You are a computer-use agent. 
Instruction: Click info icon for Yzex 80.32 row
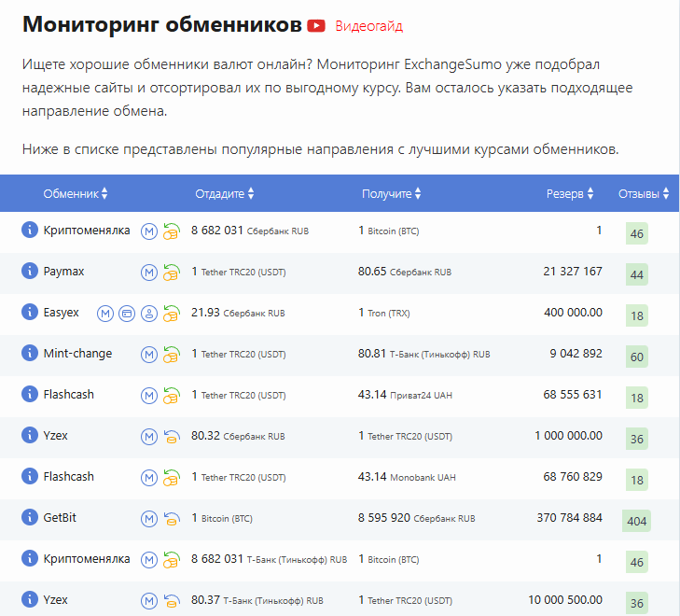(30, 435)
